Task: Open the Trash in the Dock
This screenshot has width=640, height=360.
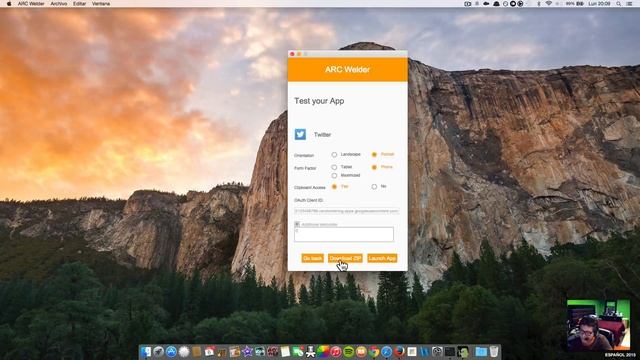Action: 494,351
